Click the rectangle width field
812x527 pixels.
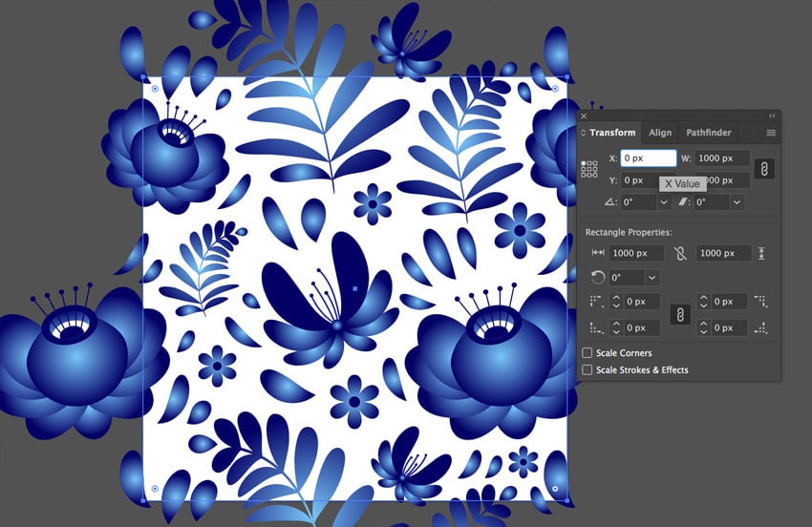pyautogui.click(x=636, y=253)
